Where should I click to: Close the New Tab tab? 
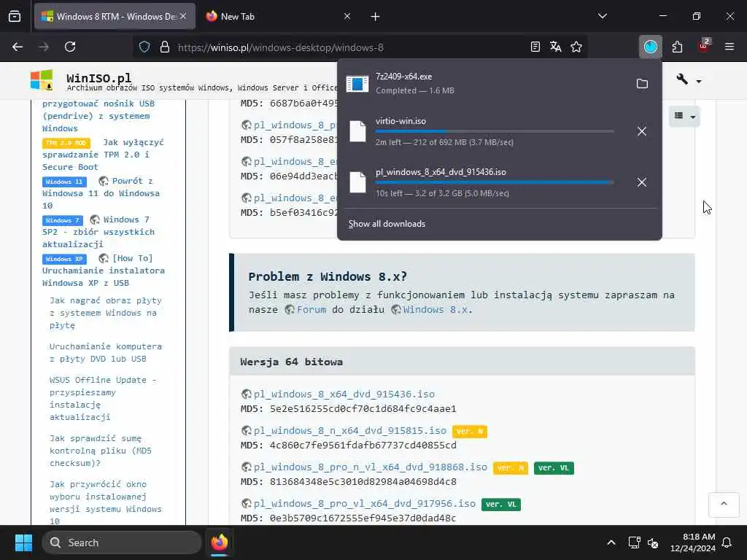[347, 16]
